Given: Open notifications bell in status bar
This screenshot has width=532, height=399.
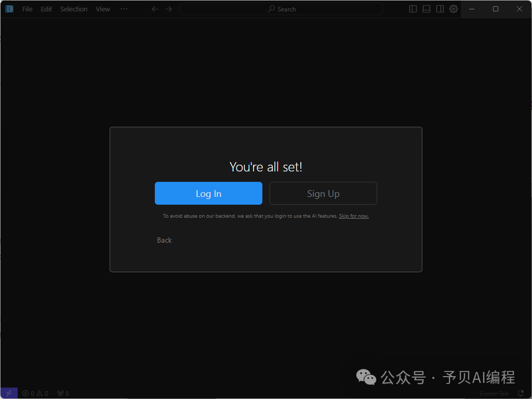Looking at the screenshot, I should coord(521,394).
